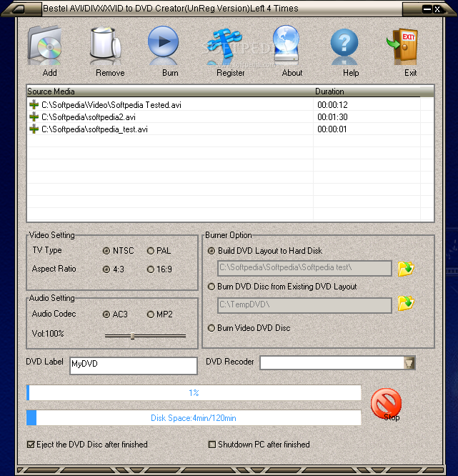Click the Source Media column header

coord(170,91)
